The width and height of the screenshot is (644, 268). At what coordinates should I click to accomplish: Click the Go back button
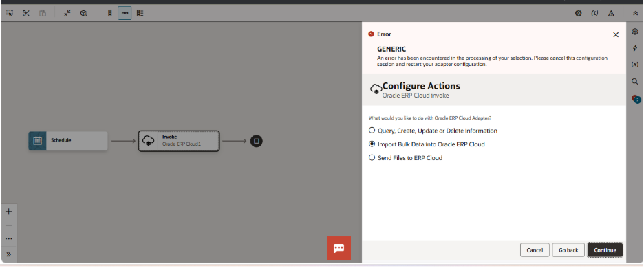click(x=568, y=250)
